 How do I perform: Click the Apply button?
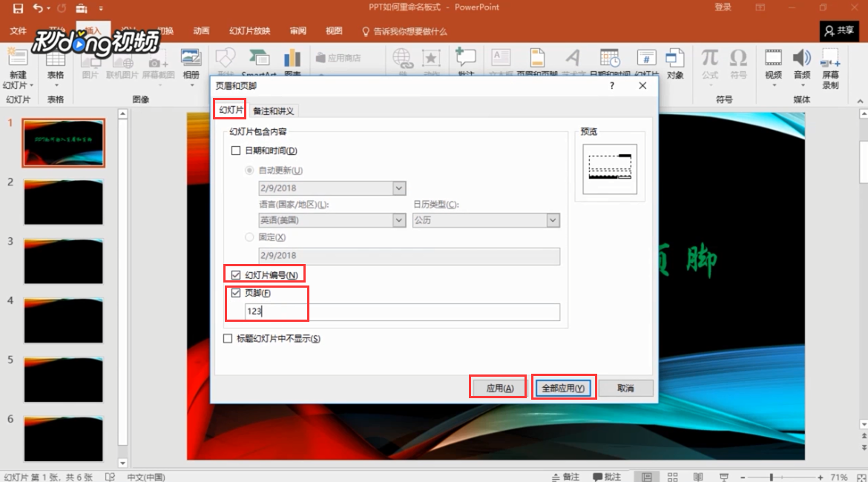499,388
